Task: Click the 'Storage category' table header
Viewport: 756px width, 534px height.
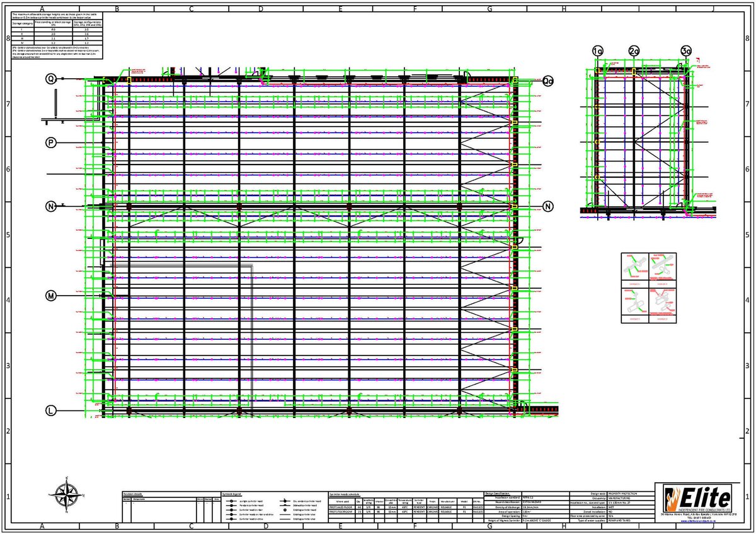Action: click(x=23, y=23)
